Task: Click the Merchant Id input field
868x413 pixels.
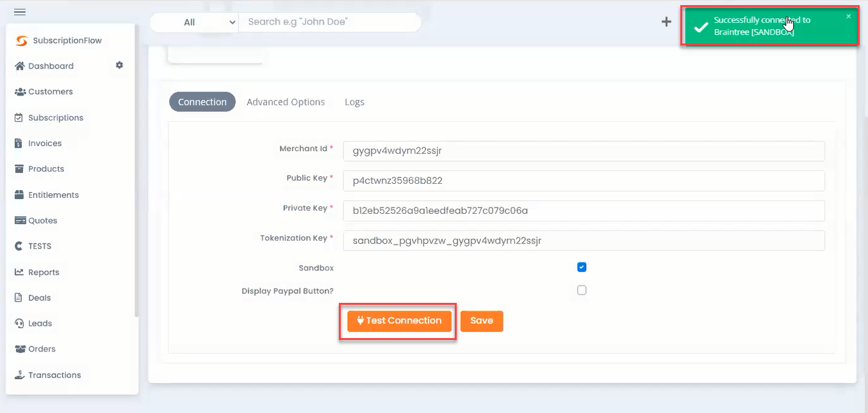Action: pyautogui.click(x=584, y=151)
